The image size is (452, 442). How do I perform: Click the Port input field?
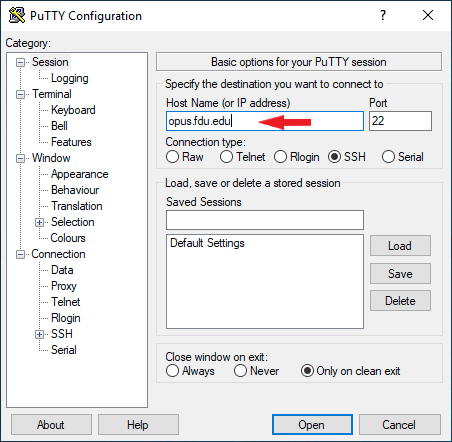point(400,121)
